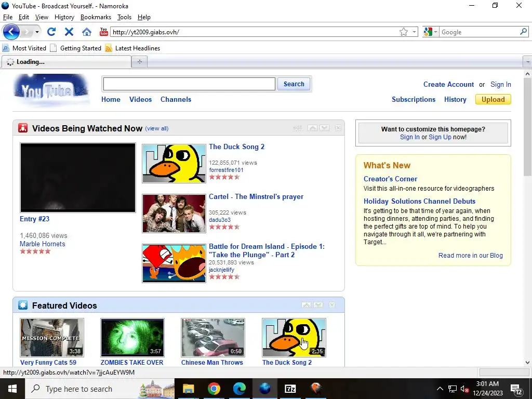
Task: Reload the page with the refresh icon
Action: click(x=51, y=32)
